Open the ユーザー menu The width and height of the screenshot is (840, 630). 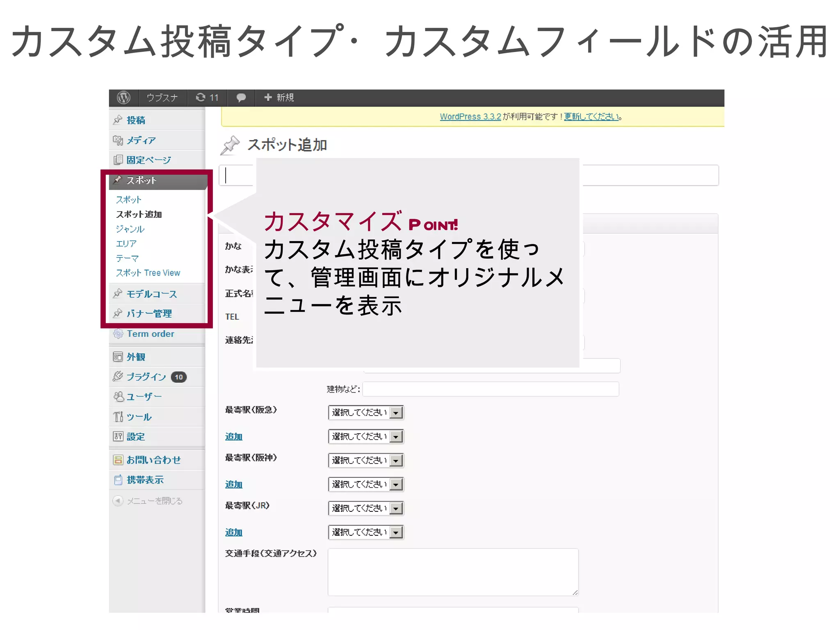(x=144, y=397)
